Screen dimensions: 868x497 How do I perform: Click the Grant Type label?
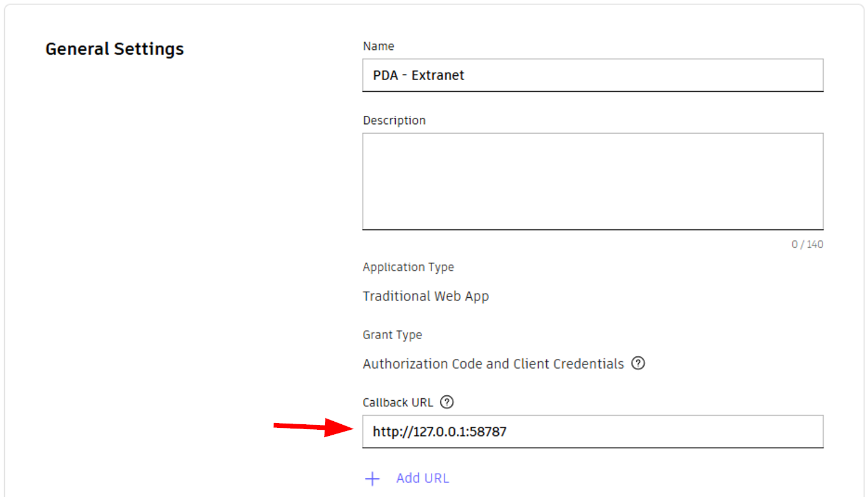(392, 335)
